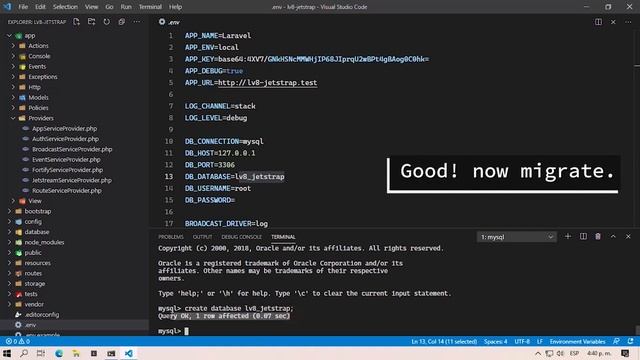Click the New File icon in Explorer
Viewport: 640px width, 360px height.
(76, 22)
